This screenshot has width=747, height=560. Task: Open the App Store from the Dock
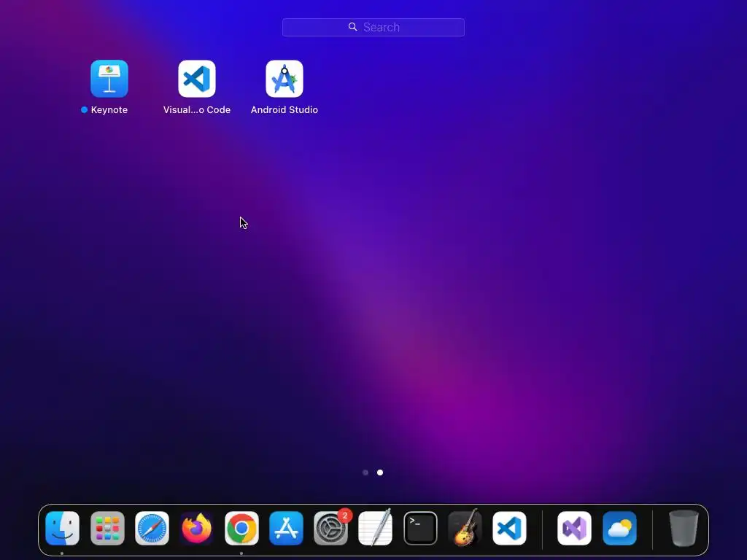286,528
